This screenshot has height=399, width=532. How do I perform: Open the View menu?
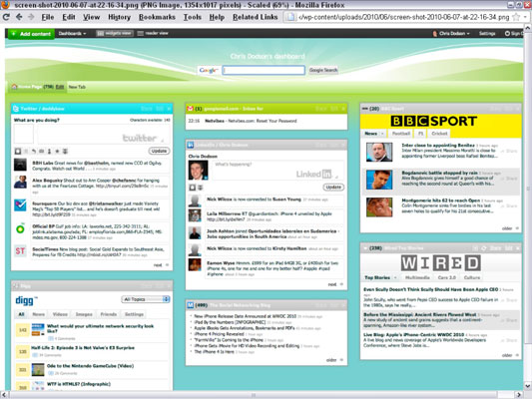coord(91,17)
